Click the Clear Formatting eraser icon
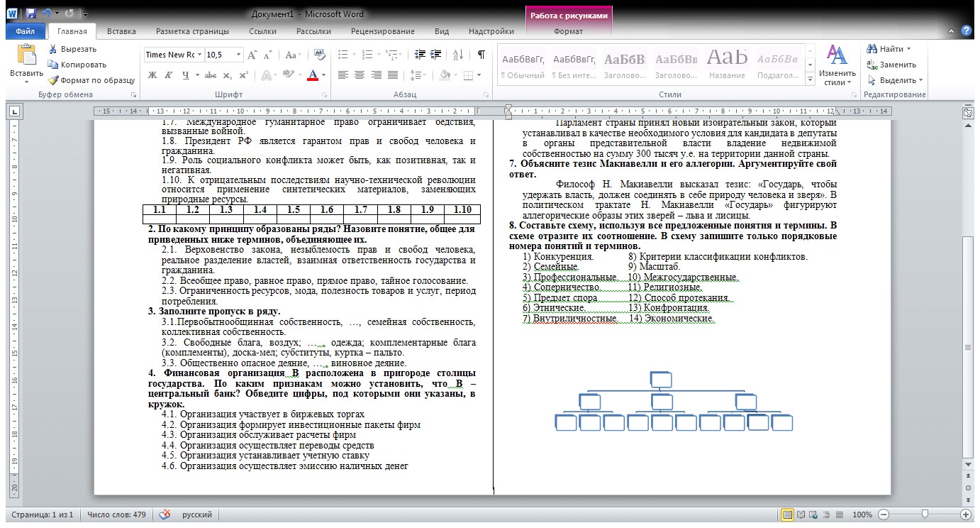The height and width of the screenshot is (528, 980). pyautogui.click(x=319, y=55)
